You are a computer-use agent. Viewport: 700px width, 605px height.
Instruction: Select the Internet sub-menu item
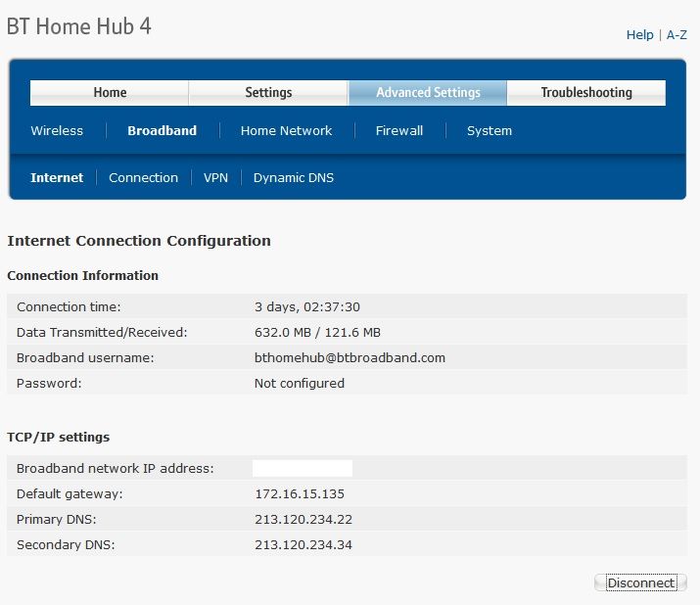click(57, 178)
